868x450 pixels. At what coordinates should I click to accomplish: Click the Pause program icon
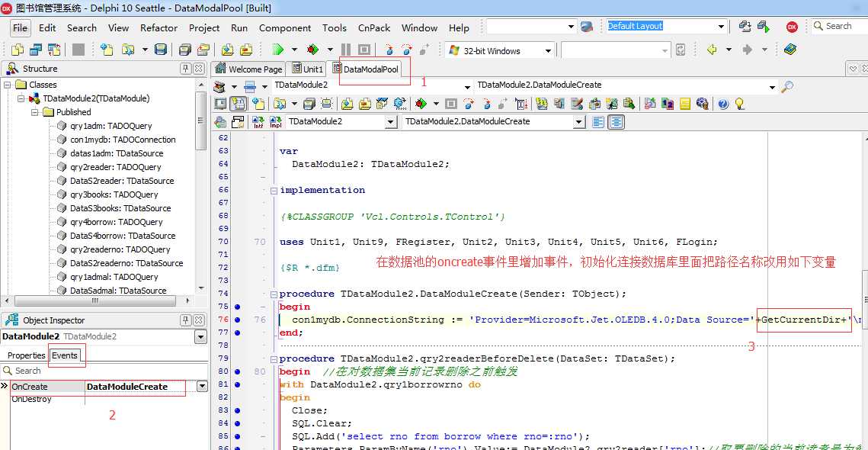(346, 50)
